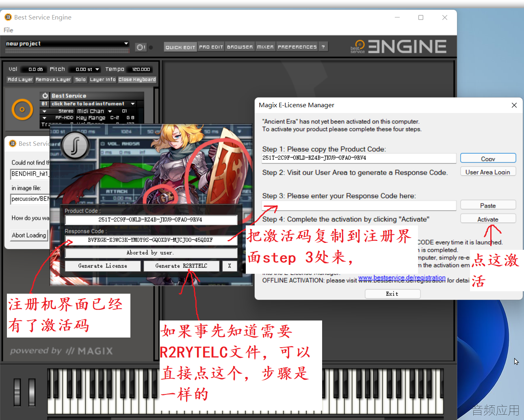
Task: Click the Key Range G 8 value
Action: [x=130, y=118]
